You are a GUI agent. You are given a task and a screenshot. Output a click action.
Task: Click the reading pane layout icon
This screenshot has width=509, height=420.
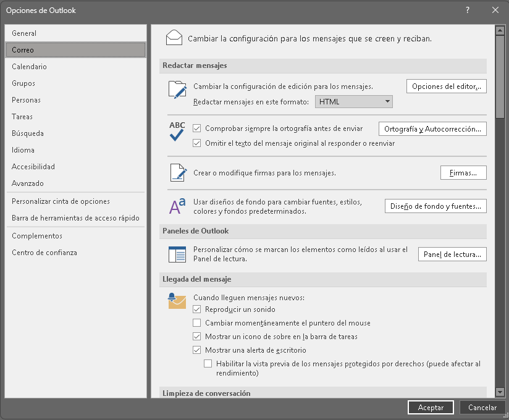click(177, 254)
